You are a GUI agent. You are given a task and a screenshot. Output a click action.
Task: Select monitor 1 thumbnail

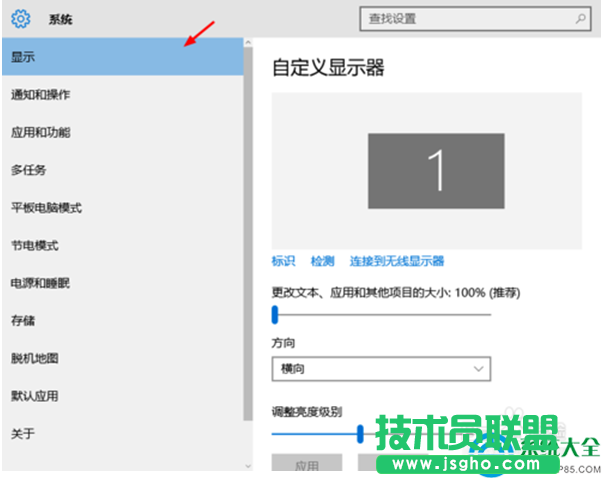click(436, 171)
